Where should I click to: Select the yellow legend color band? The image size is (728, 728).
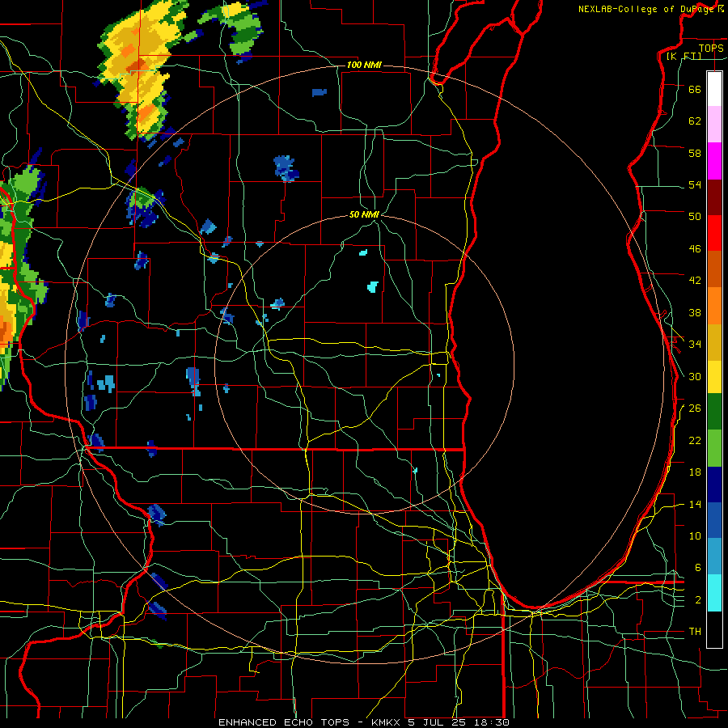click(x=714, y=376)
